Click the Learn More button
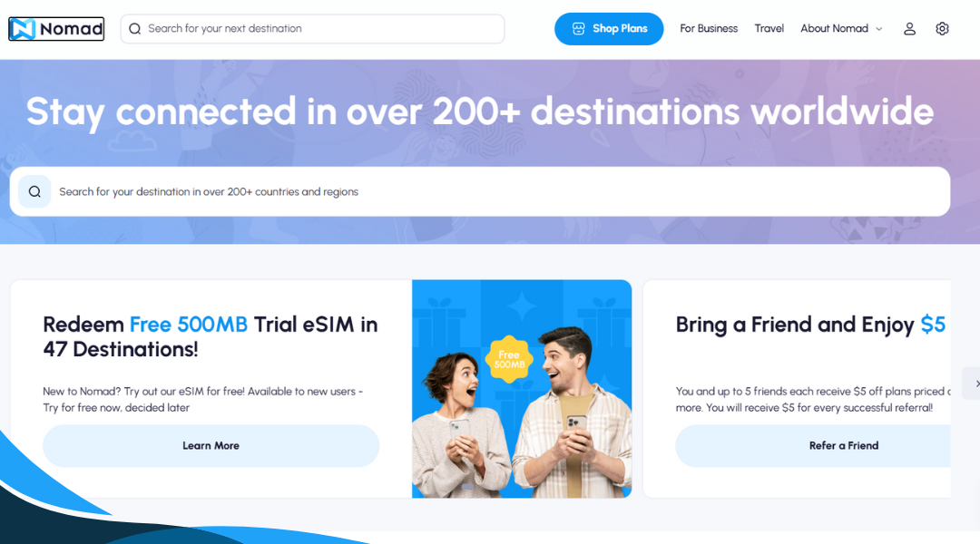 [211, 446]
